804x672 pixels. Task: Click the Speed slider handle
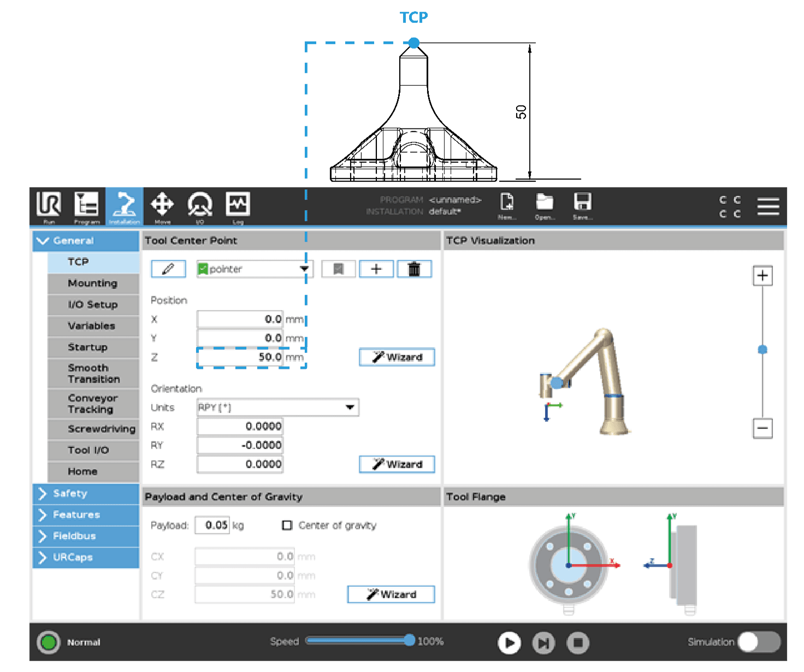409,641
